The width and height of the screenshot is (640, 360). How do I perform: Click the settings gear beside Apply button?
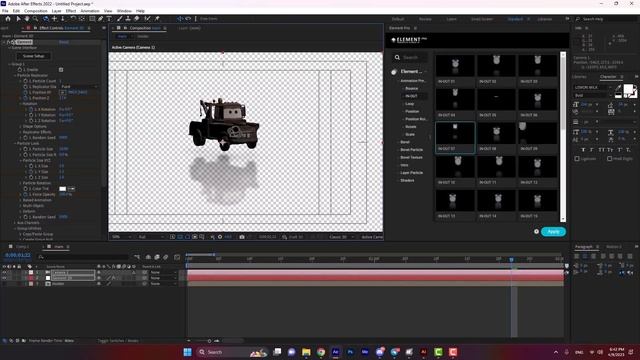pyautogui.click(x=536, y=231)
